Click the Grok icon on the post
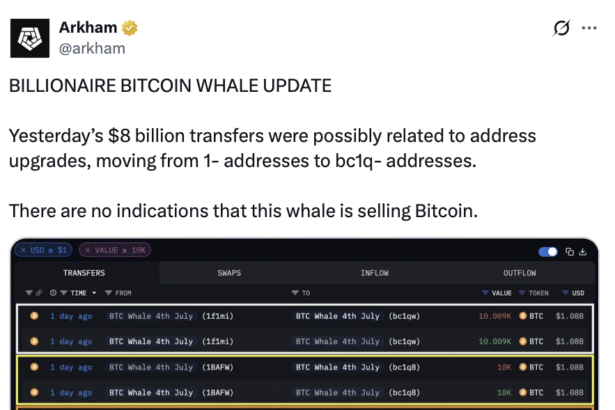Viewport: 615px width, 410px height. point(561,28)
